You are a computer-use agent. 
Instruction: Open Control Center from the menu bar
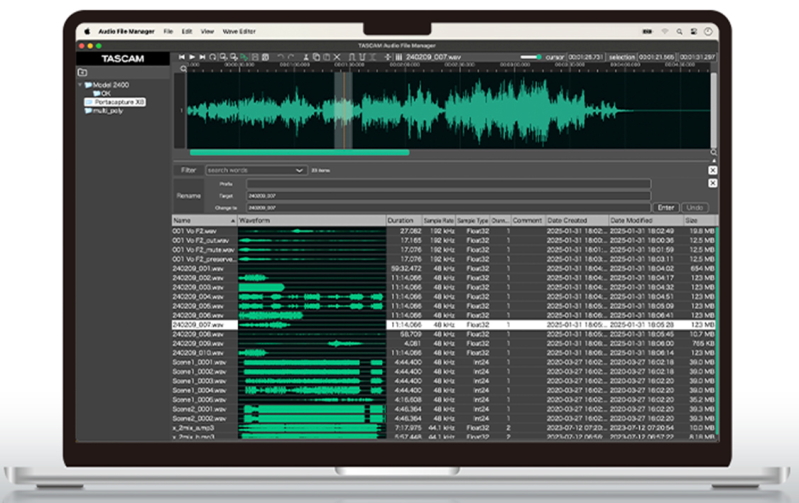(x=694, y=32)
